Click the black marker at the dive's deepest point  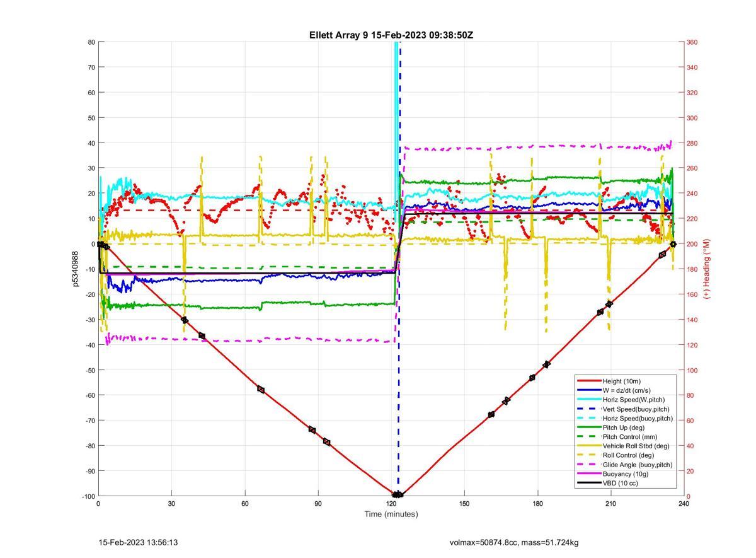(397, 495)
